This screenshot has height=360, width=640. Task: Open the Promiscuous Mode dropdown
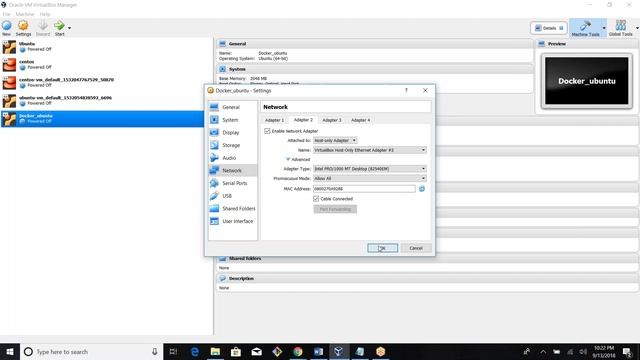[370, 178]
